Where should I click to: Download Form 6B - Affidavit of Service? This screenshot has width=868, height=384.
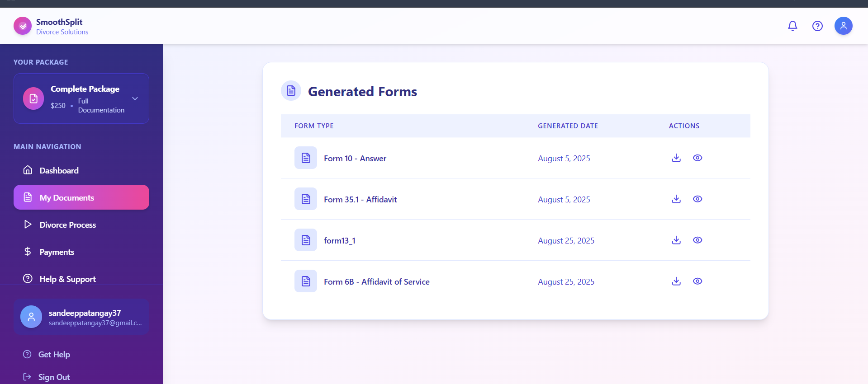click(676, 281)
